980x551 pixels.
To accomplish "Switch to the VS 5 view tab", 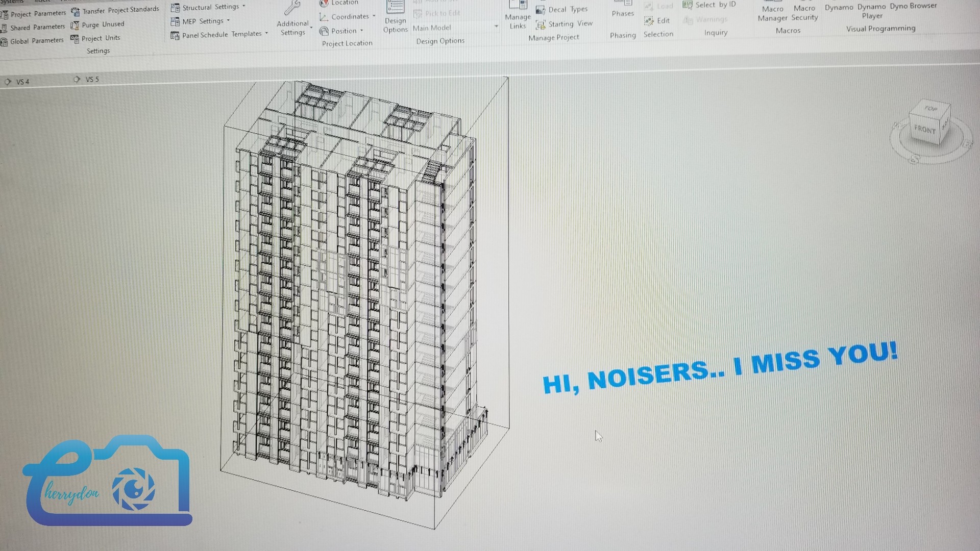I will point(86,80).
